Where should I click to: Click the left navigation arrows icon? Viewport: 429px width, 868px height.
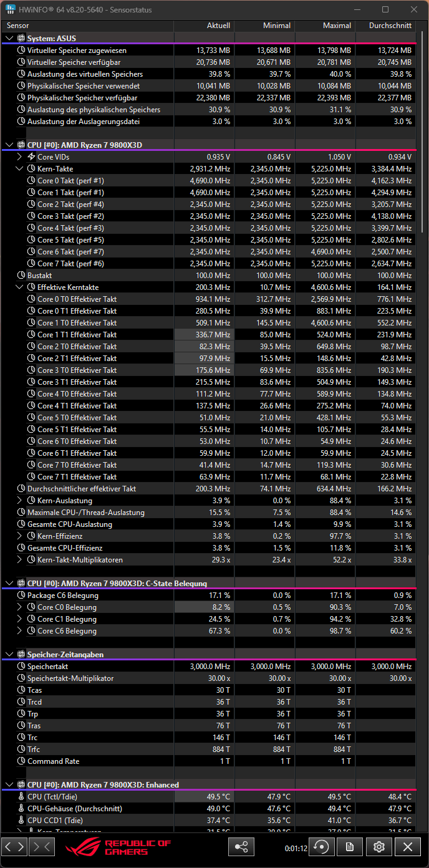point(14,847)
